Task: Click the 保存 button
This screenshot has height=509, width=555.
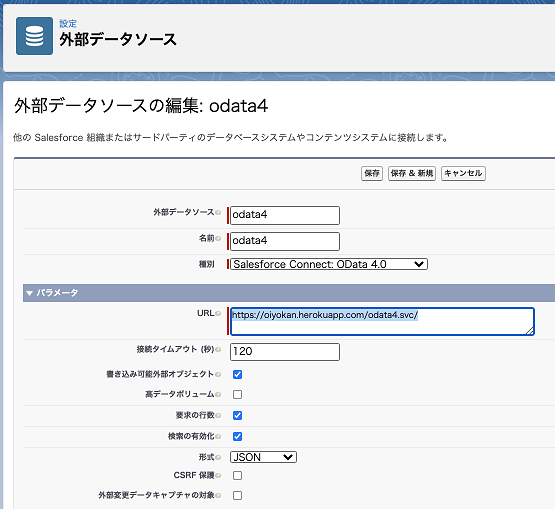Action: pos(372,173)
